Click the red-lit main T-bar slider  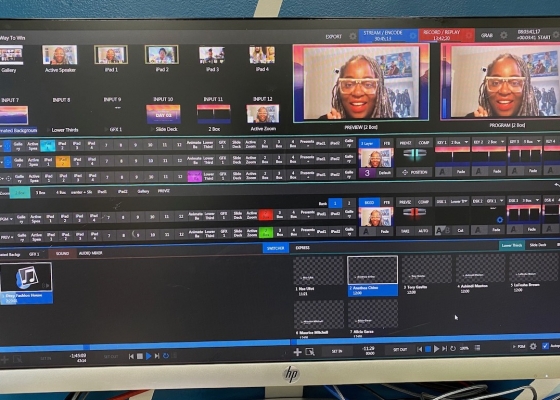(x=414, y=212)
